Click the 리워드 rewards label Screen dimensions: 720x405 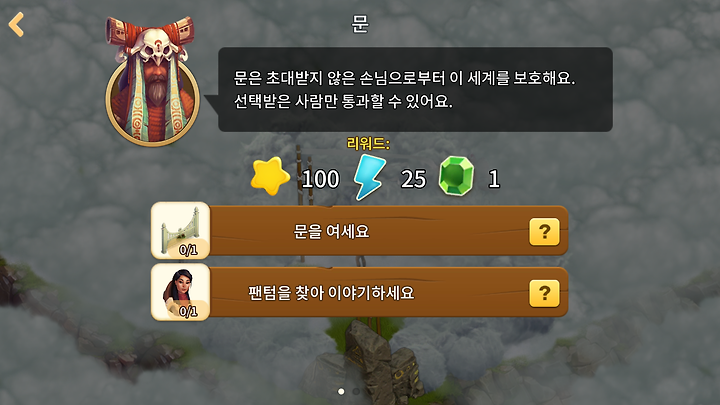368,144
